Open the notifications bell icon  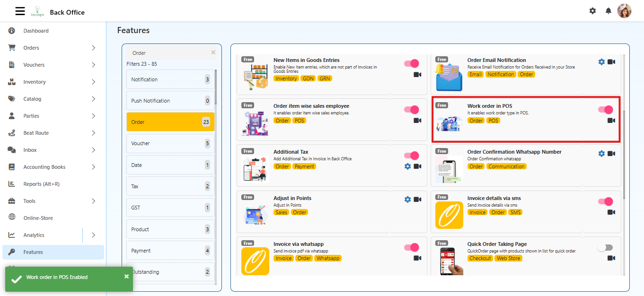(x=609, y=11)
